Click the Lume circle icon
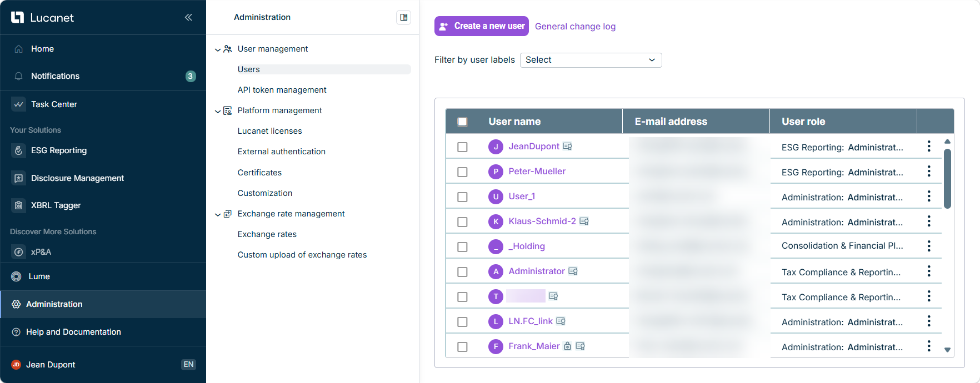This screenshot has height=383, width=980. [x=17, y=276]
